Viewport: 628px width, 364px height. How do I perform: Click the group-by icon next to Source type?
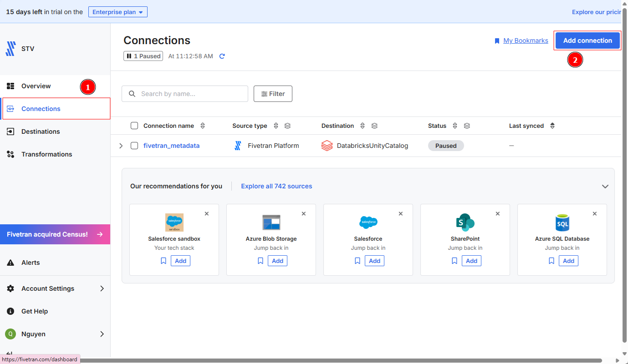(287, 126)
